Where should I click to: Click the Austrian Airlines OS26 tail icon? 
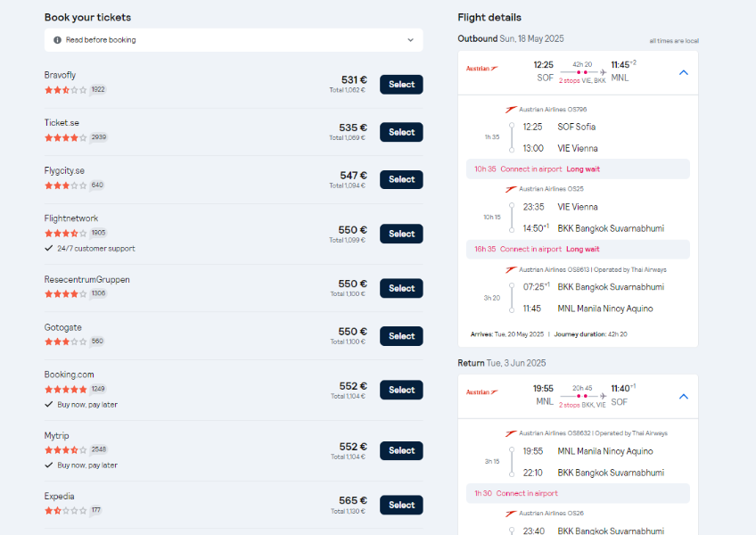click(511, 514)
